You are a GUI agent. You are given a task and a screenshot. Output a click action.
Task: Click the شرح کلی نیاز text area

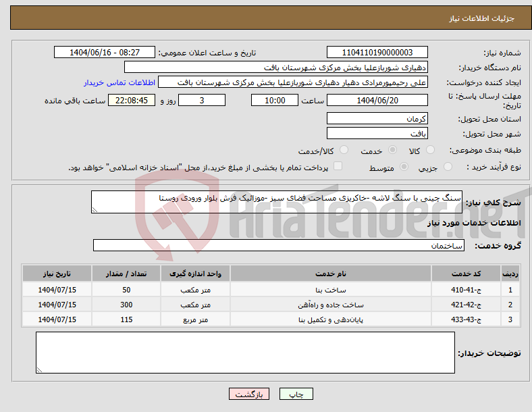click(x=277, y=202)
